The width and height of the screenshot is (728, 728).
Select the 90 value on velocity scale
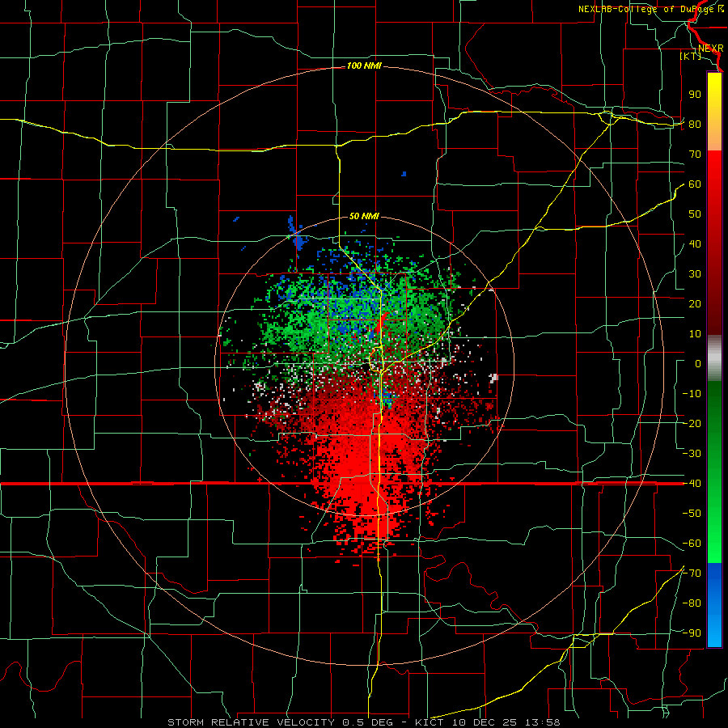tap(695, 95)
